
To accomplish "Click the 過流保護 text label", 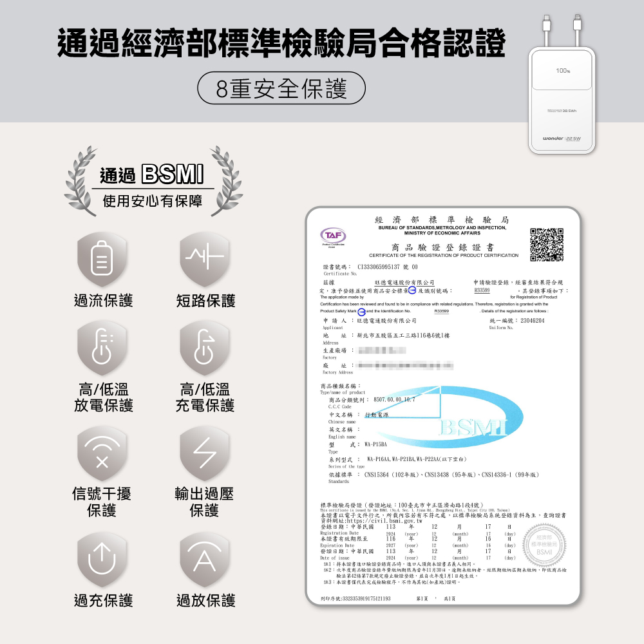I will [103, 300].
